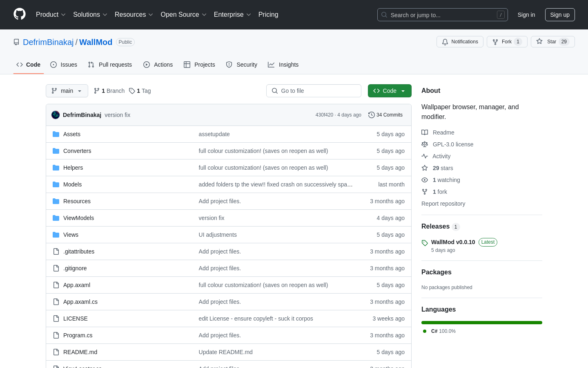588x368 pixels.
Task: Click DefrimBinakaj's avatar in commit row
Action: [x=56, y=115]
